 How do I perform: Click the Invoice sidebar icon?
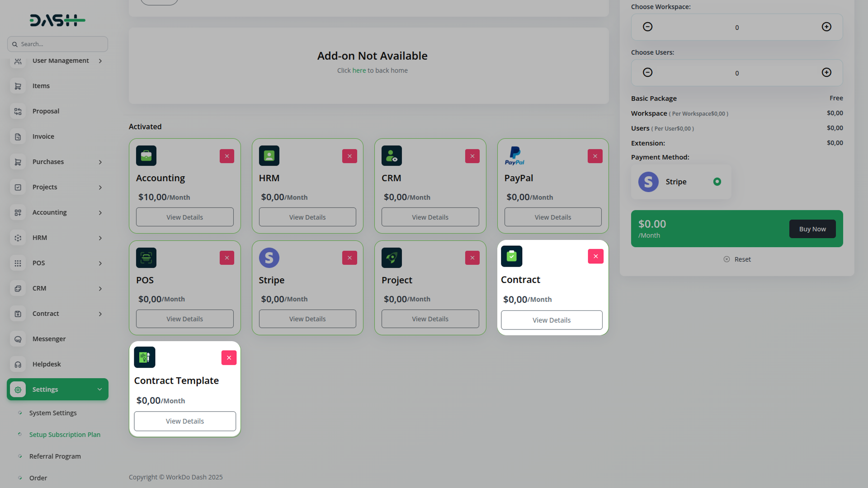click(x=18, y=136)
